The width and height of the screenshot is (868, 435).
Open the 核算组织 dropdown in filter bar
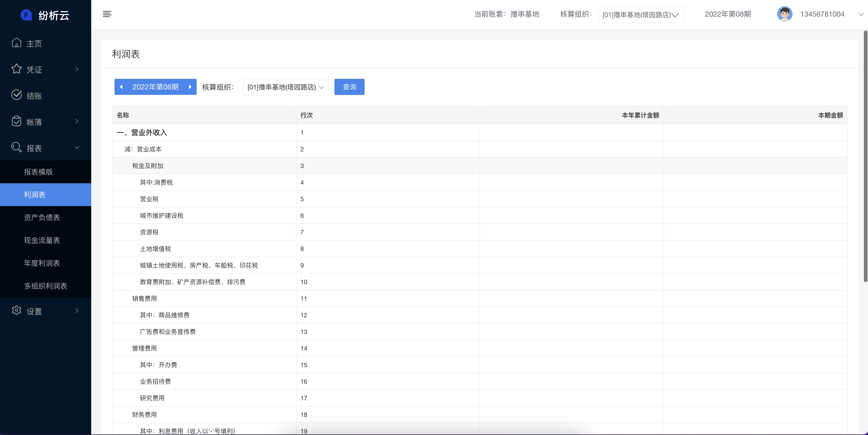coord(286,87)
